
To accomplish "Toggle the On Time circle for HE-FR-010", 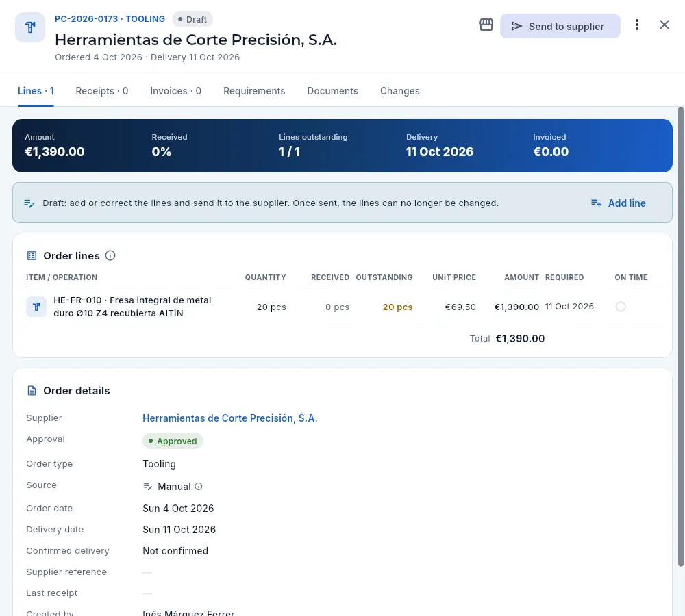I will tap(621, 307).
